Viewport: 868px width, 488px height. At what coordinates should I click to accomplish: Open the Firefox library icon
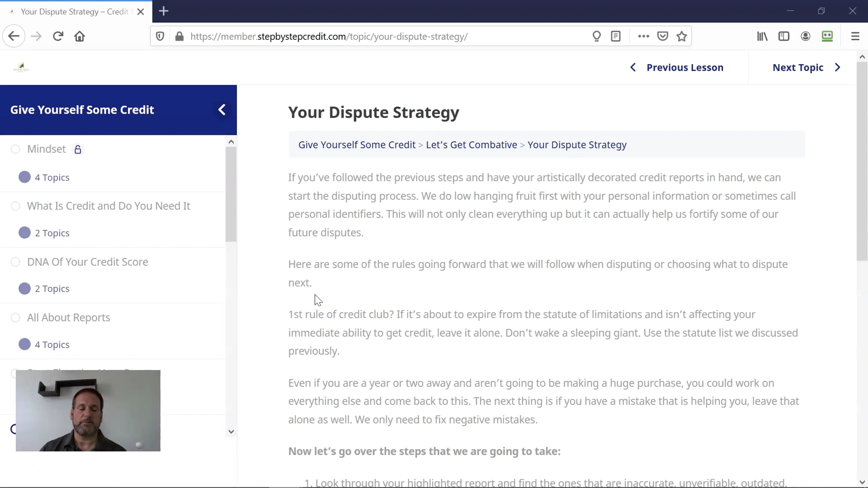coord(762,36)
